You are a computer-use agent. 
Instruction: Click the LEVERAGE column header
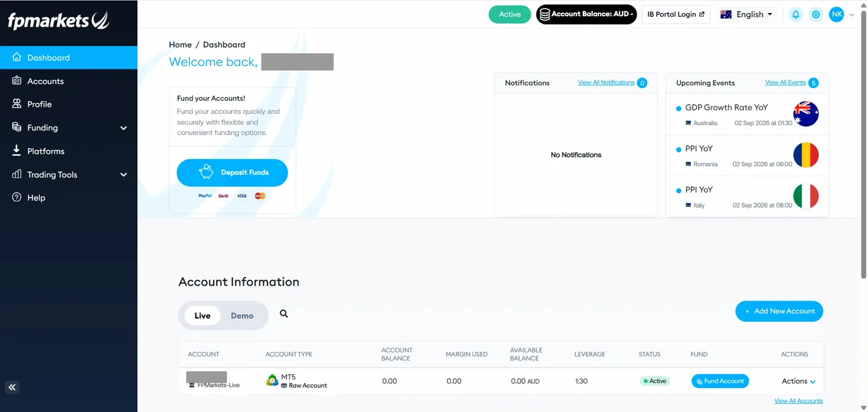(590, 354)
